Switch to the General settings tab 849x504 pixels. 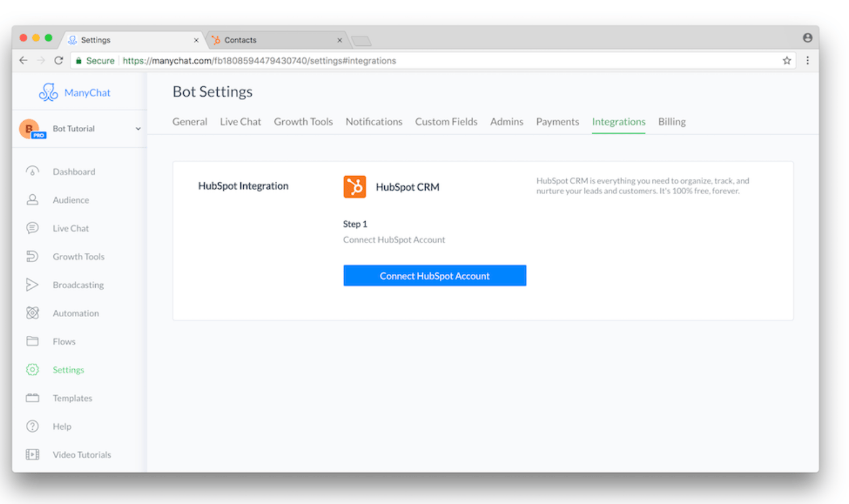[190, 122]
